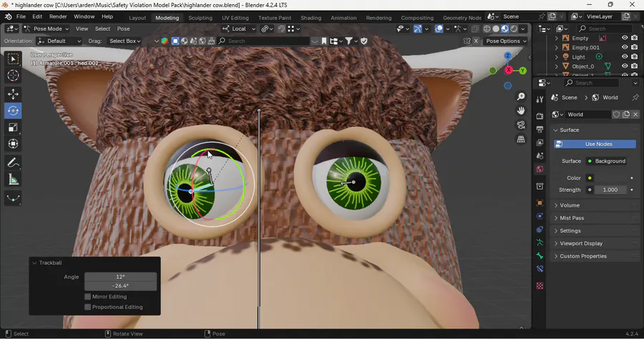Switch to wireframe viewport shading
Screen dimensions: 644x339
[x=487, y=29]
